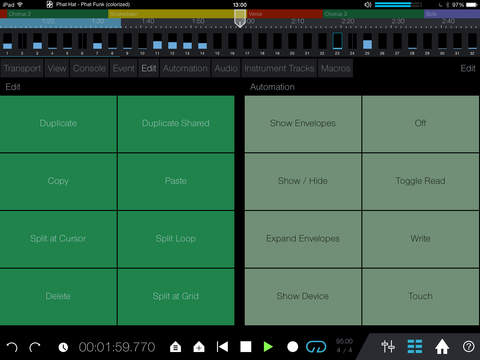Toggle the blue loop button
480x360 pixels.
pyautogui.click(x=316, y=347)
